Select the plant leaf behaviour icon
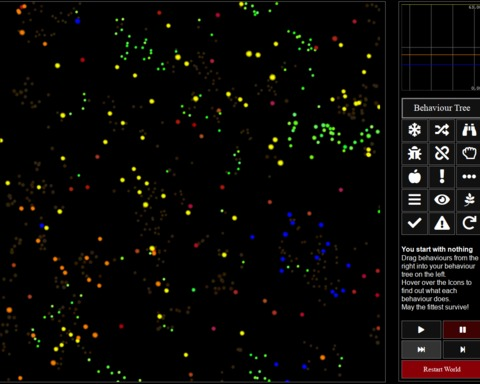 [469, 200]
